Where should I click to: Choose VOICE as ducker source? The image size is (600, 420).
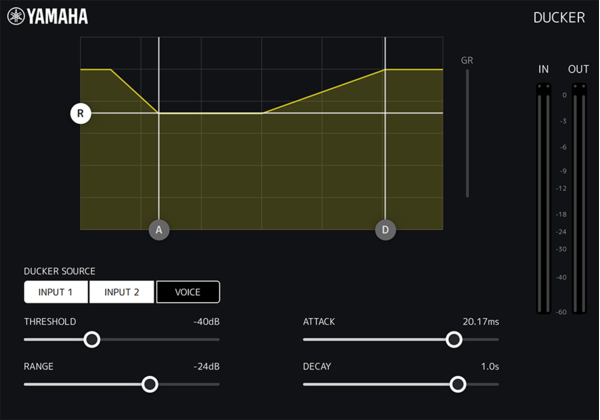point(188,292)
